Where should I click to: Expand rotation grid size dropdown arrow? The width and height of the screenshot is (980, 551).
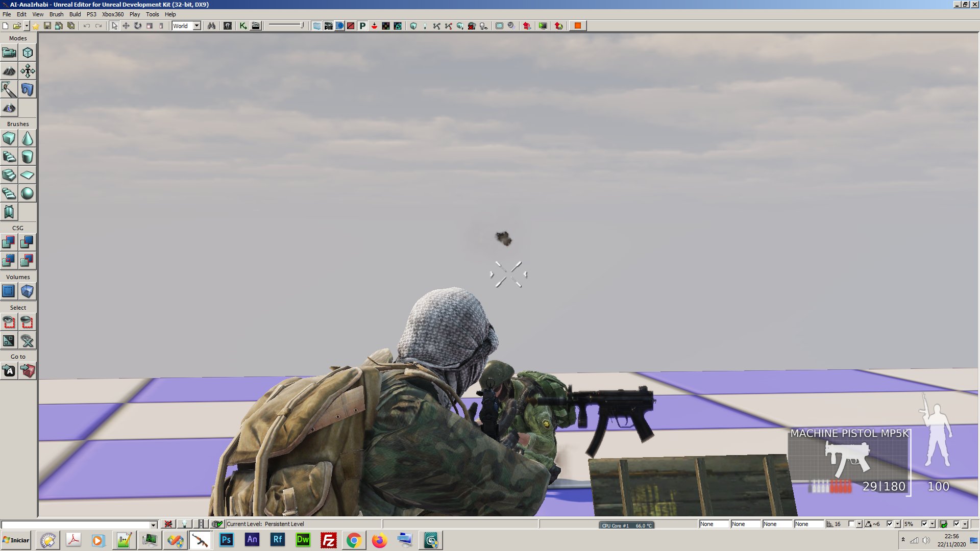[x=897, y=524]
